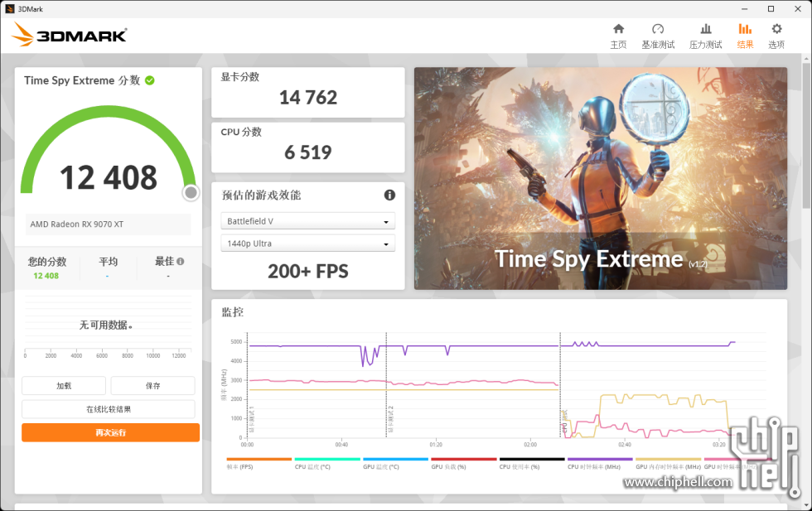This screenshot has height=511, width=812.
Task: Click the info icon beside 最佳
Action: pos(181,262)
